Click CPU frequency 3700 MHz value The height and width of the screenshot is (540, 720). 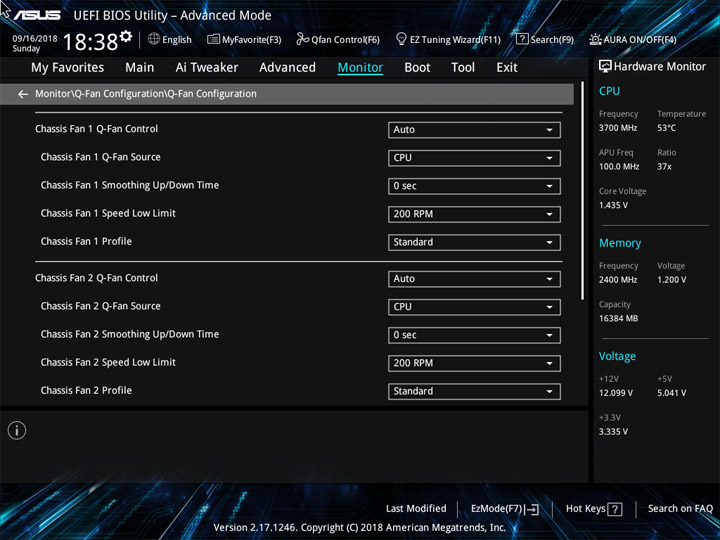point(618,128)
